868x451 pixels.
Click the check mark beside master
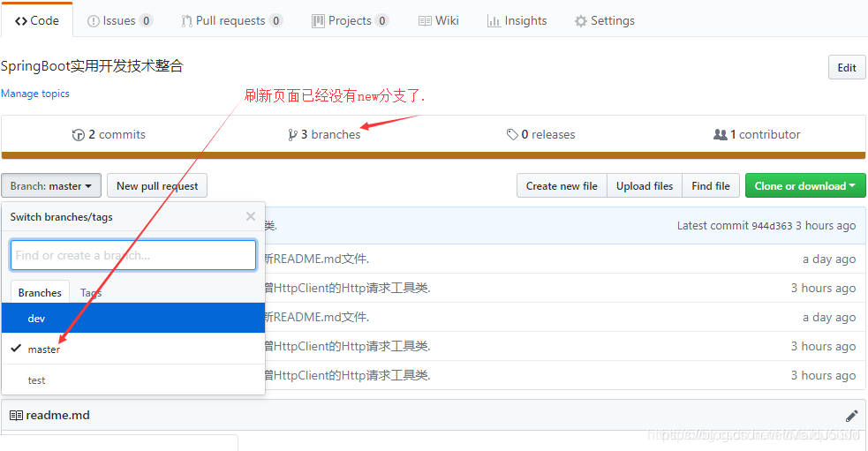tap(16, 348)
